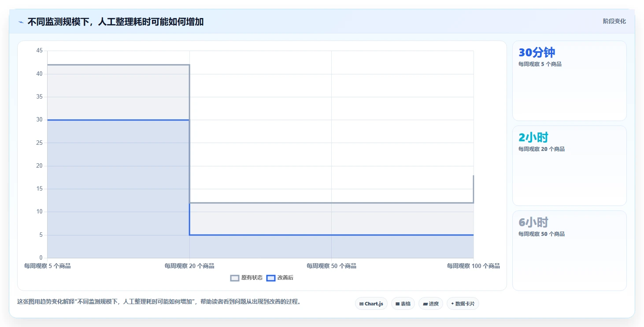This screenshot has width=644, height=327.
Task: Click the 每周观察 50 个商品 axis label
Action: click(331, 266)
